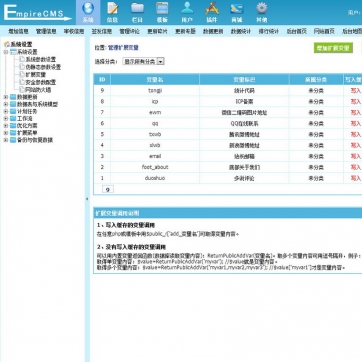The image size is (362, 362).
Task: Click the QQ在线联系 cell
Action: [x=244, y=123]
